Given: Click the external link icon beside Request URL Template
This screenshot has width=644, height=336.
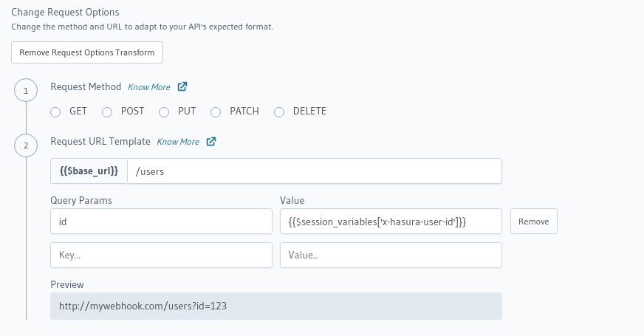Looking at the screenshot, I should 211,141.
